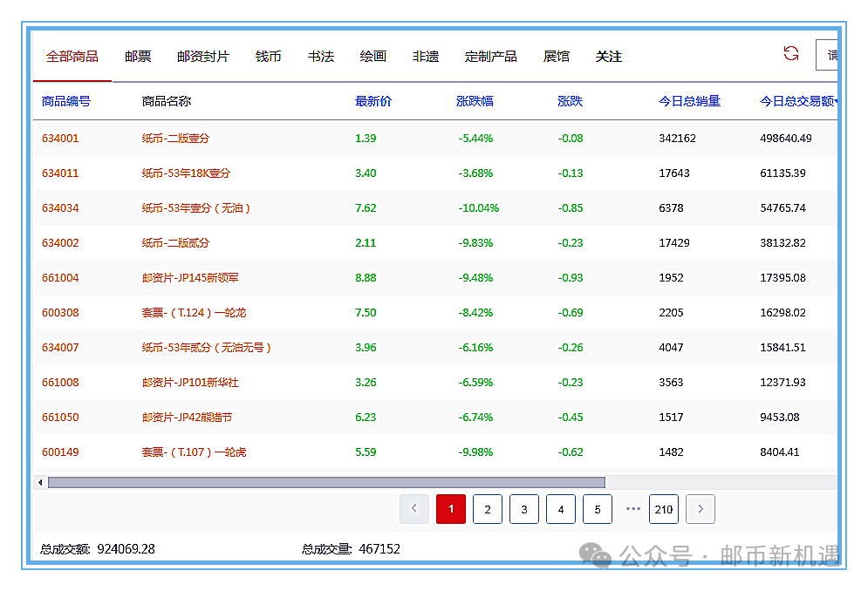This screenshot has height=591, width=868.
Task: Click the horizontal scrollbar thumb
Action: click(326, 482)
